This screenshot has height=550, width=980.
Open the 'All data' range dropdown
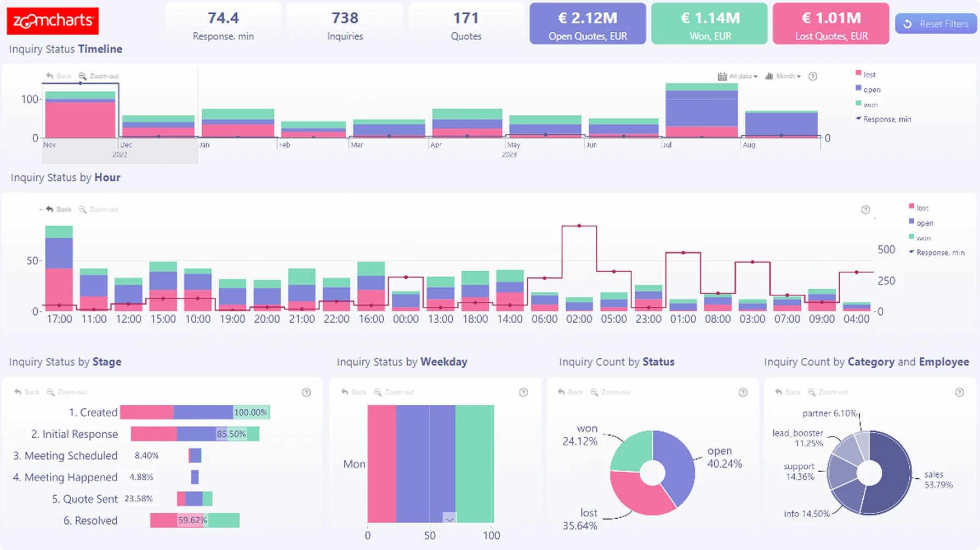pyautogui.click(x=738, y=77)
